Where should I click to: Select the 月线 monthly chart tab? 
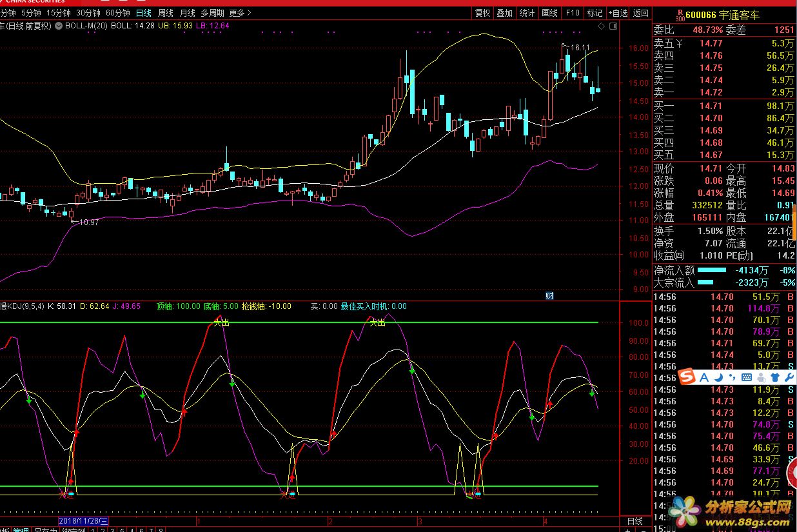[x=187, y=13]
